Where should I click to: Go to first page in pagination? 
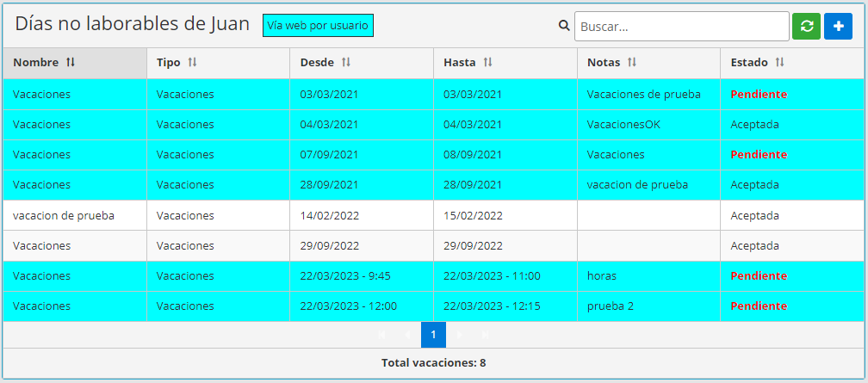(x=381, y=335)
